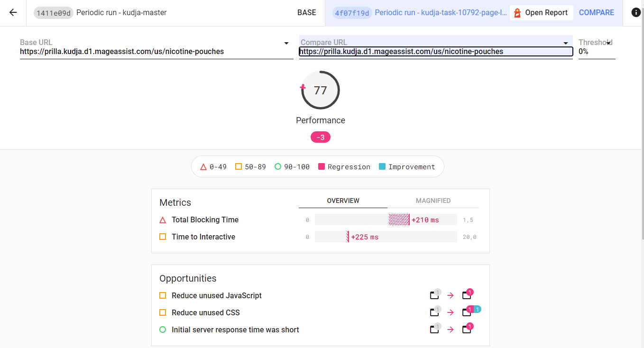Click the Time to Interactive metric label

[203, 237]
